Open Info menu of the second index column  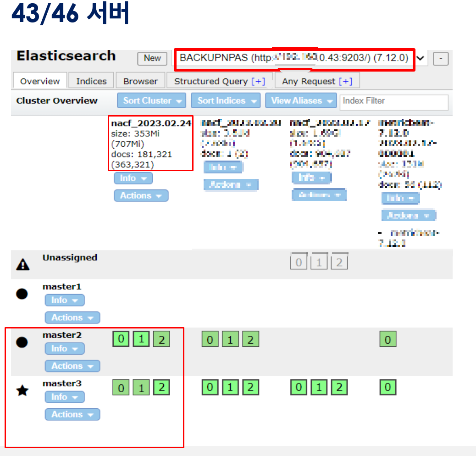click(223, 167)
